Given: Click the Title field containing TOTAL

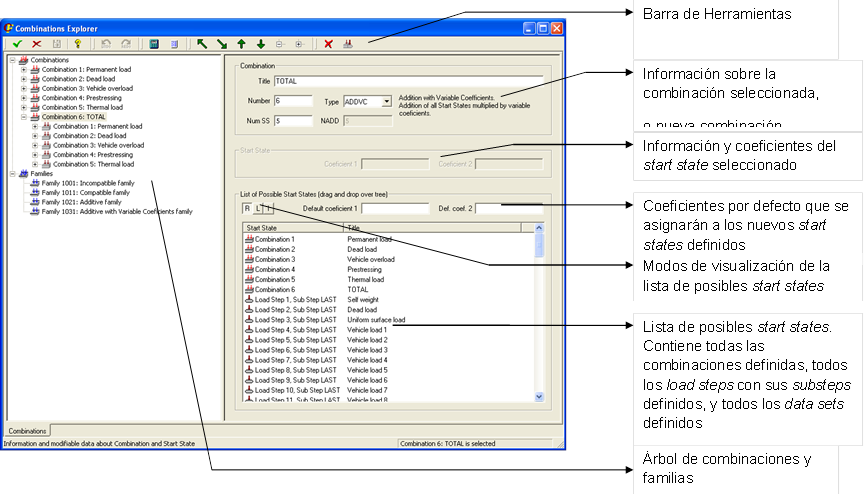Looking at the screenshot, I should 408,81.
